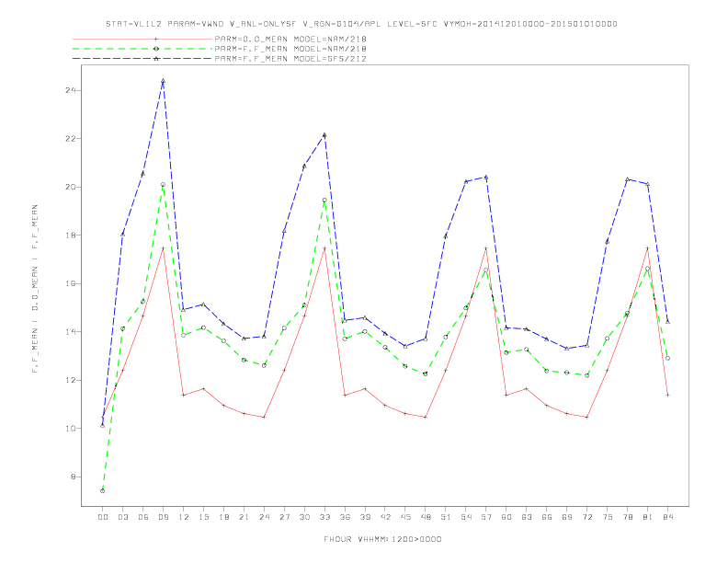Click x-axis tick label 00
The height and width of the screenshot is (563, 728).
coord(103,517)
